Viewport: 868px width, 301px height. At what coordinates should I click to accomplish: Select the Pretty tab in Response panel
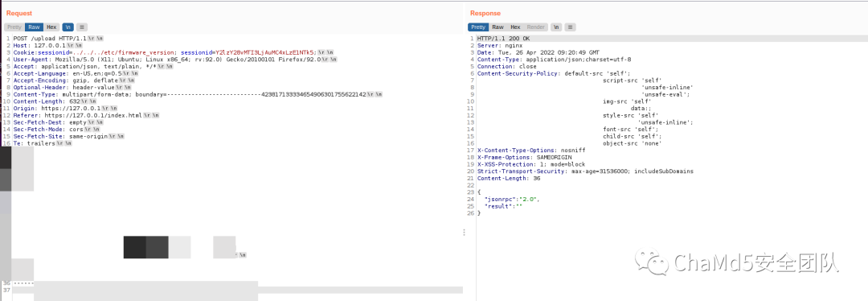[478, 27]
